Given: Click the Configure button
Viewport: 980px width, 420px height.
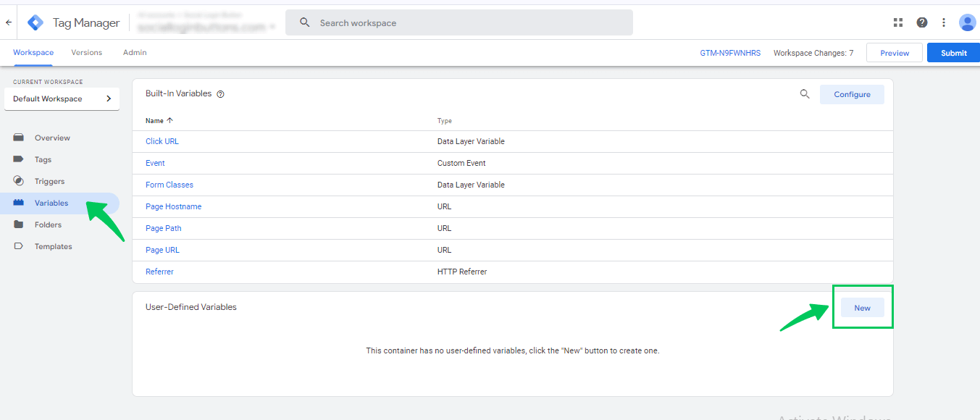Looking at the screenshot, I should pyautogui.click(x=852, y=94).
